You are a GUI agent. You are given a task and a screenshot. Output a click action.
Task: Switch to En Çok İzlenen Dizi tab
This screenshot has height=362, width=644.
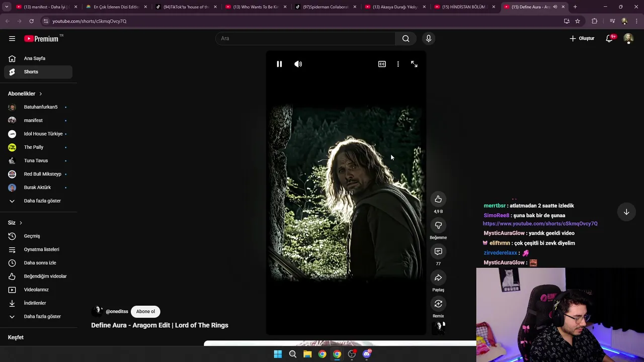(116, 7)
